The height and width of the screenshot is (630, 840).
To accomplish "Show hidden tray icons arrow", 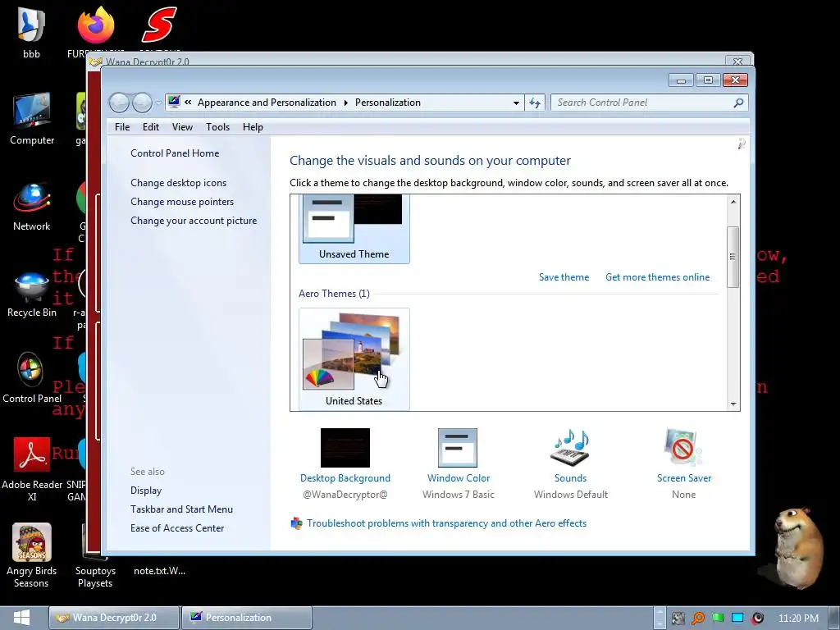I will pyautogui.click(x=660, y=618).
